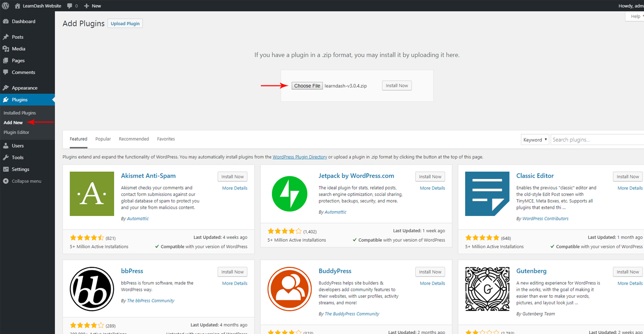
Task: Switch to the Favorites tab
Action: coord(166,139)
